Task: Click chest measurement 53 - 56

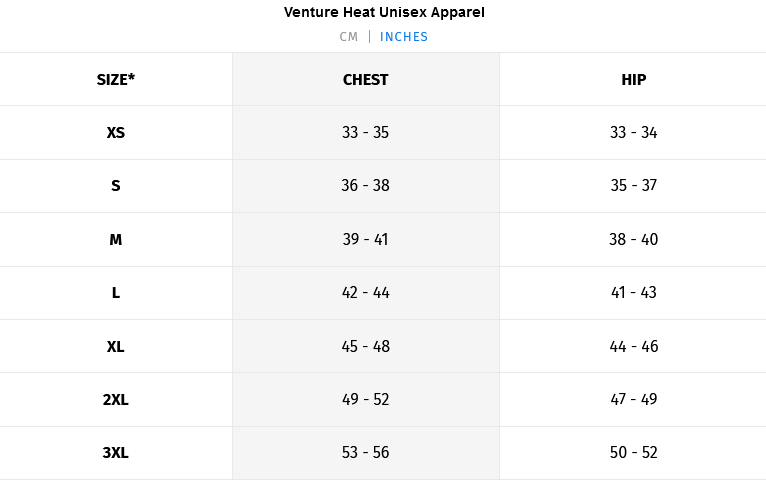Action: coord(365,453)
